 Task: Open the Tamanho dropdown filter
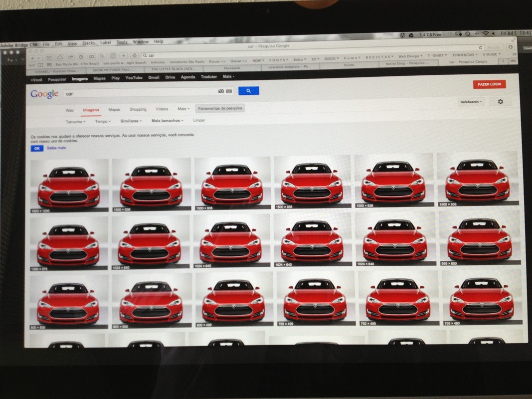click(x=75, y=122)
